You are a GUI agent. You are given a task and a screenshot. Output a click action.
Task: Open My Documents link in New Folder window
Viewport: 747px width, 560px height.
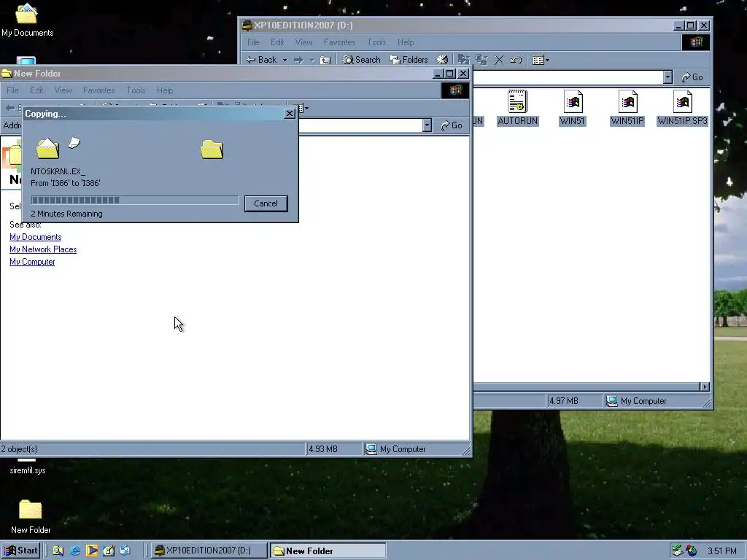[35, 237]
